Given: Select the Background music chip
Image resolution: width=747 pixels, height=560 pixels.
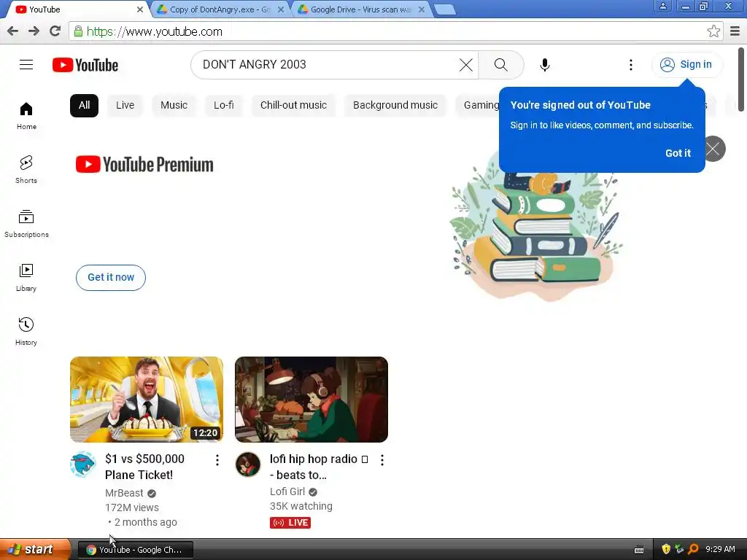Looking at the screenshot, I should 395,105.
